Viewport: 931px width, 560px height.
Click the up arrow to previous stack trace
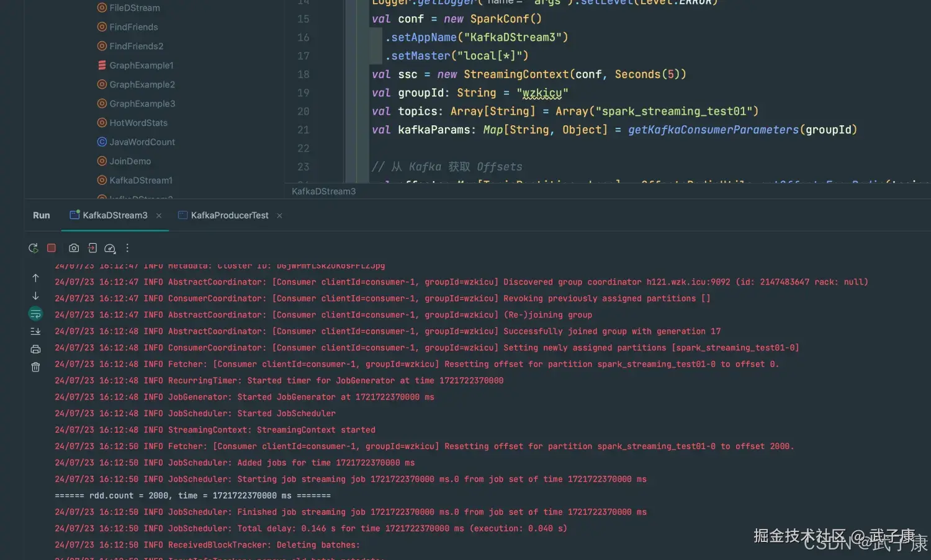click(35, 278)
